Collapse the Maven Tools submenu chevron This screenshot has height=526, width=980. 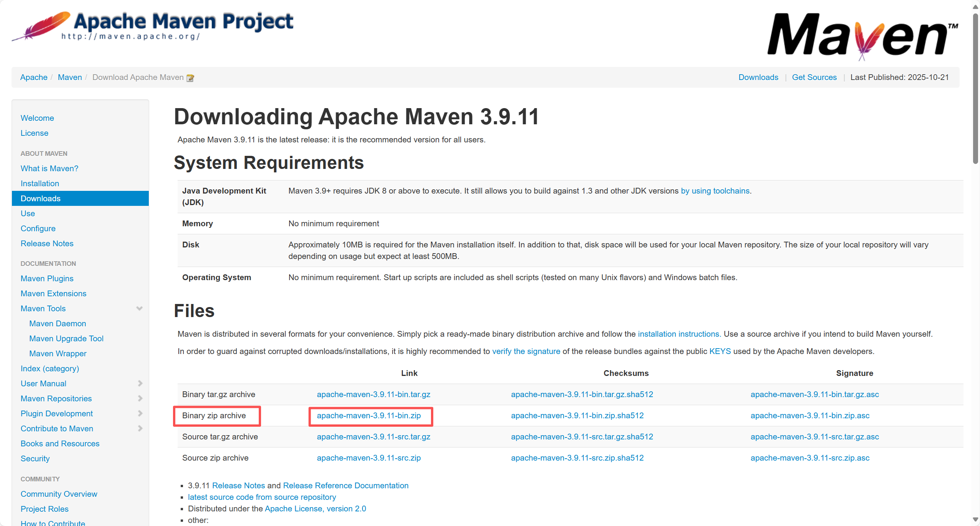pos(140,309)
